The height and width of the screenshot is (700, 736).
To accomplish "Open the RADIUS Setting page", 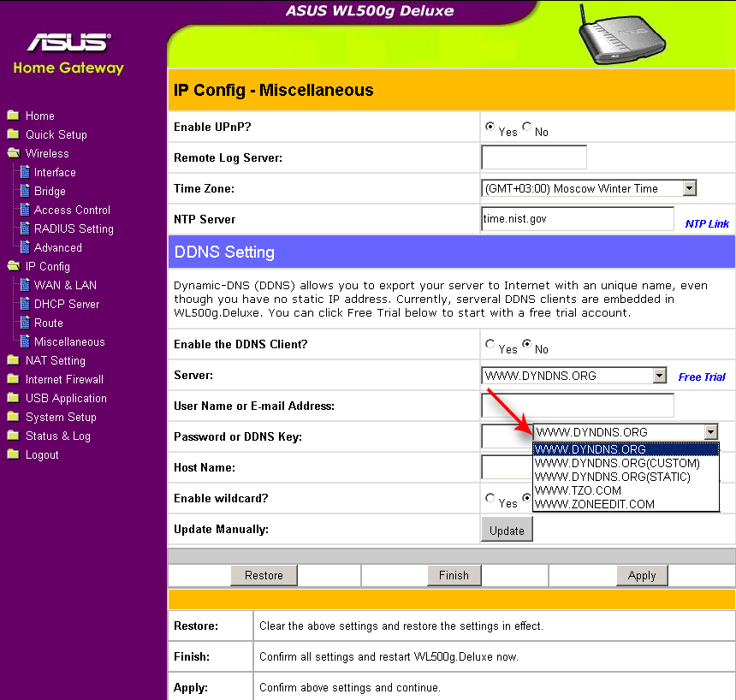I will [x=74, y=229].
